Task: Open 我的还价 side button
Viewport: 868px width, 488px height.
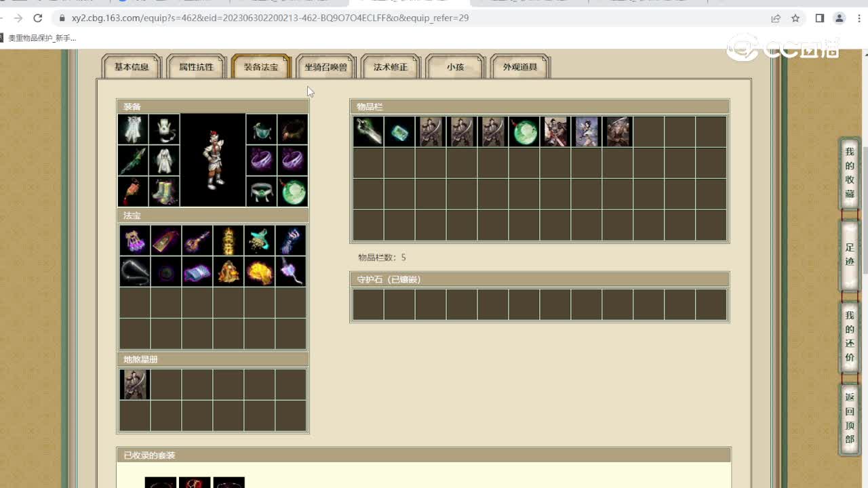Action: tap(850, 336)
